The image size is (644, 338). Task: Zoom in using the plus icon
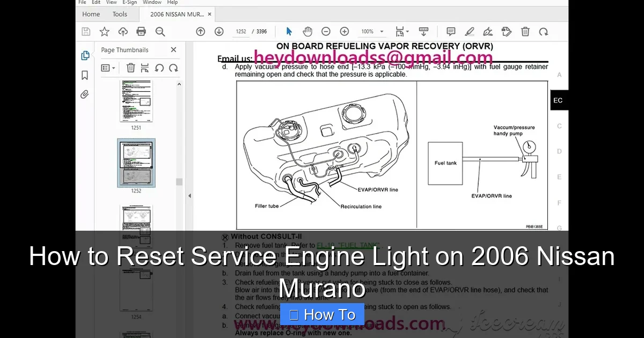click(x=344, y=31)
